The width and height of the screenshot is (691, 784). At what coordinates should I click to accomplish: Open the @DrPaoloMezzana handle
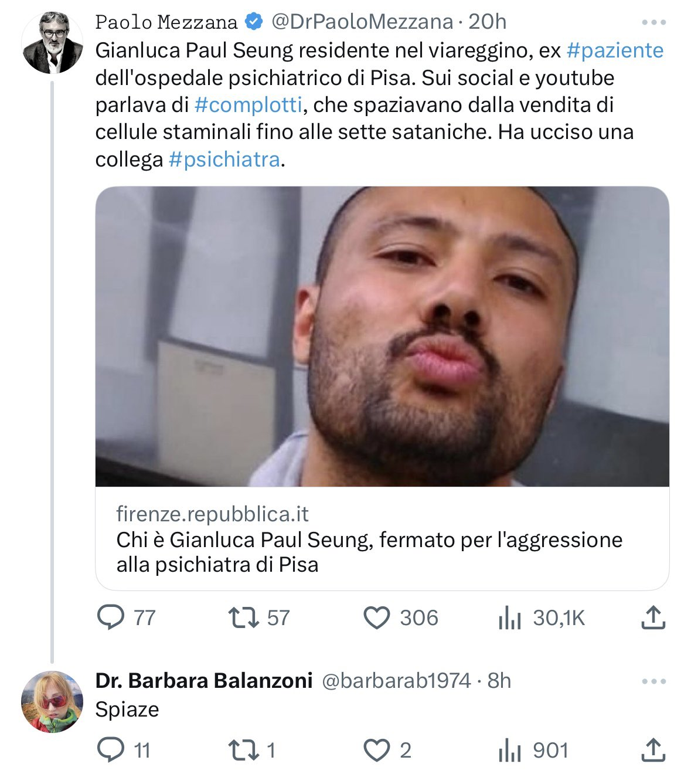click(362, 22)
